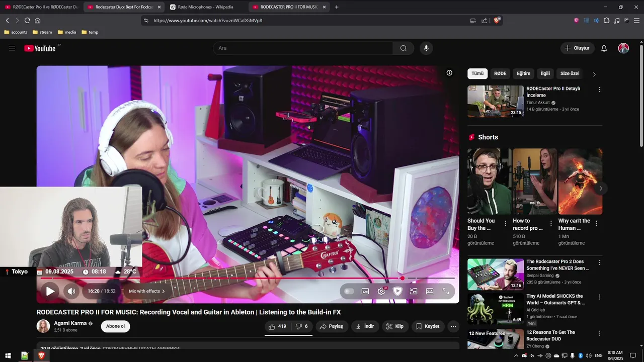Open the browser extensions puzzle icon
644x362 pixels.
[x=606, y=21]
